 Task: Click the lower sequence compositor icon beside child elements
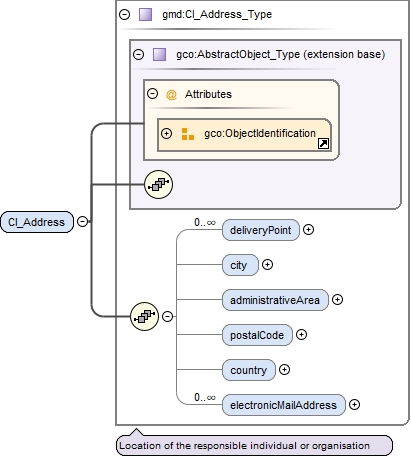(x=144, y=316)
